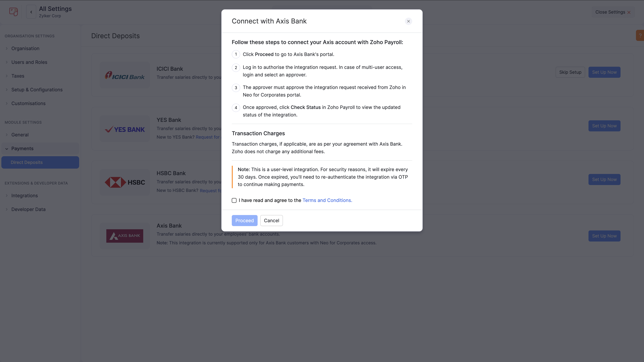
Task: Click step 1 number circle in dialog
Action: pos(236,54)
